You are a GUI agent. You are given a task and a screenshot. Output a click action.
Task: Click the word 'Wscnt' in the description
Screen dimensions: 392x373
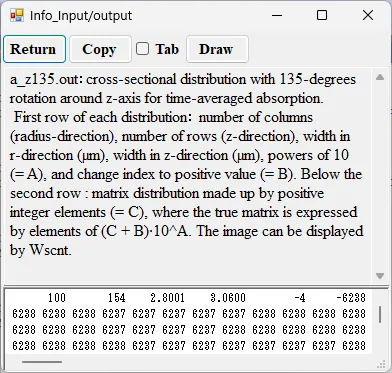tap(50, 250)
